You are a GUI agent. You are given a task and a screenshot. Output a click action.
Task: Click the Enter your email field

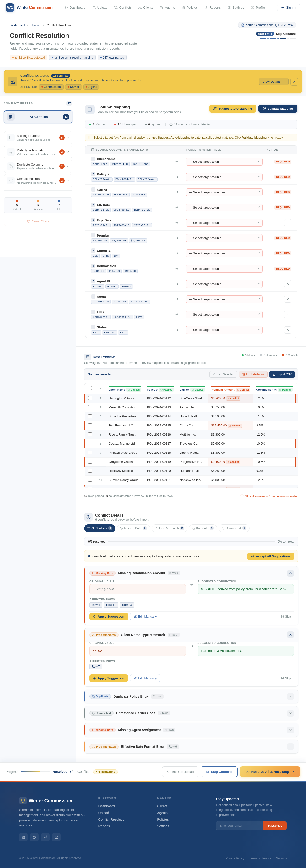239,825
